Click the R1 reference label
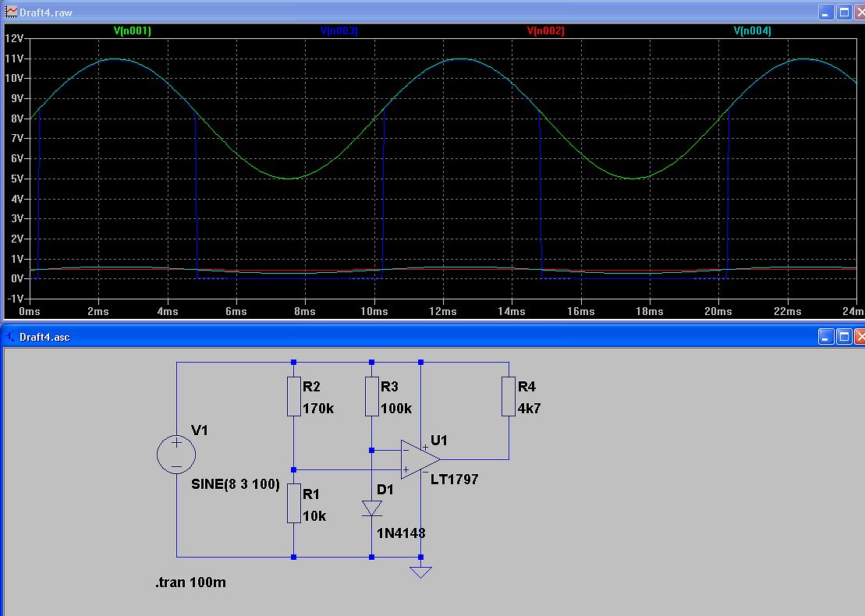Image resolution: width=865 pixels, height=616 pixels. click(x=311, y=494)
